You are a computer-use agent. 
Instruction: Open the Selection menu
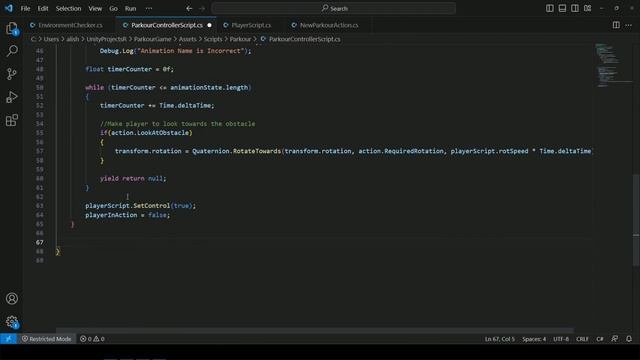click(x=68, y=8)
